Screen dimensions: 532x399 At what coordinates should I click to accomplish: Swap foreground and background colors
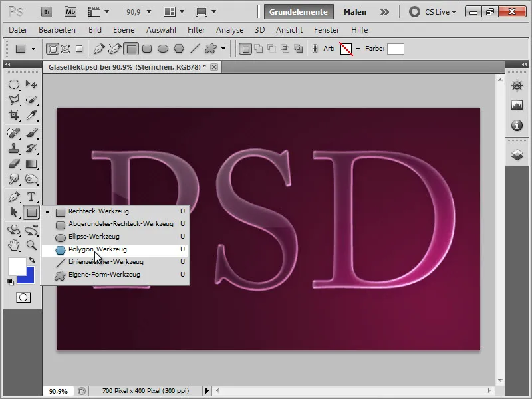point(32,260)
